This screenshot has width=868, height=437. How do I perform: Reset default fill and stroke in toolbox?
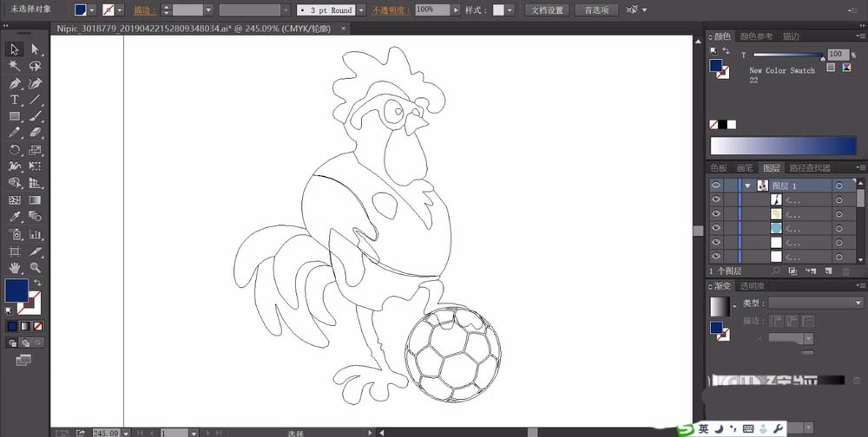pos(10,311)
